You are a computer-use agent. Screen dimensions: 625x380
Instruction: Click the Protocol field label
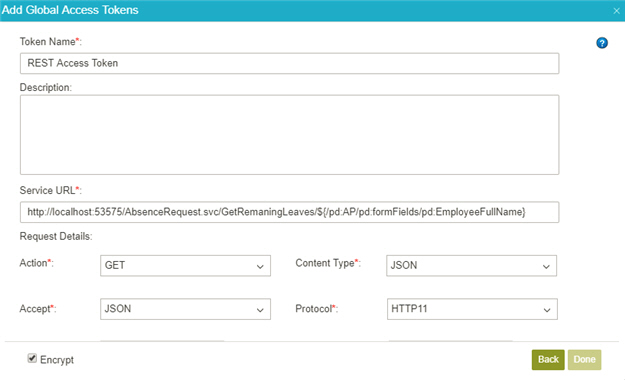point(316,309)
